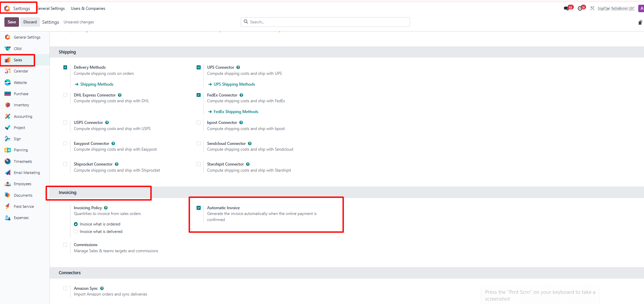
Task: Uncheck the FedEx Connector checkbox
Action: pyautogui.click(x=199, y=95)
